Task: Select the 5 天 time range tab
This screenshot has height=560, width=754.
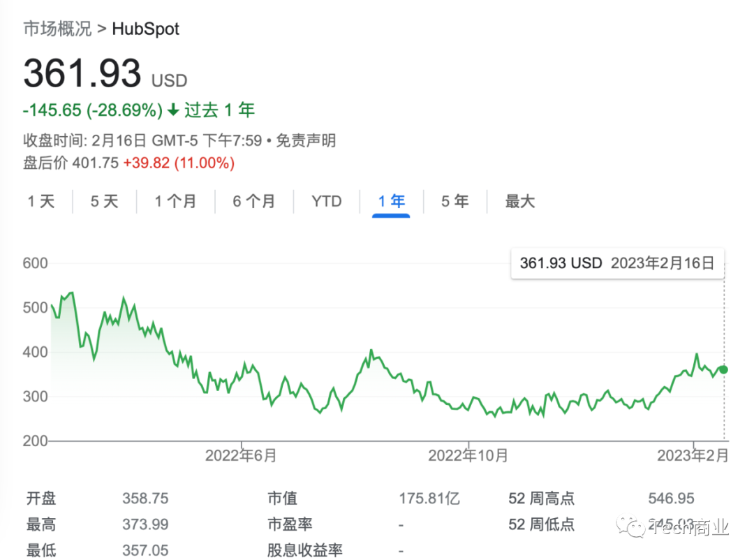Action: point(104,201)
